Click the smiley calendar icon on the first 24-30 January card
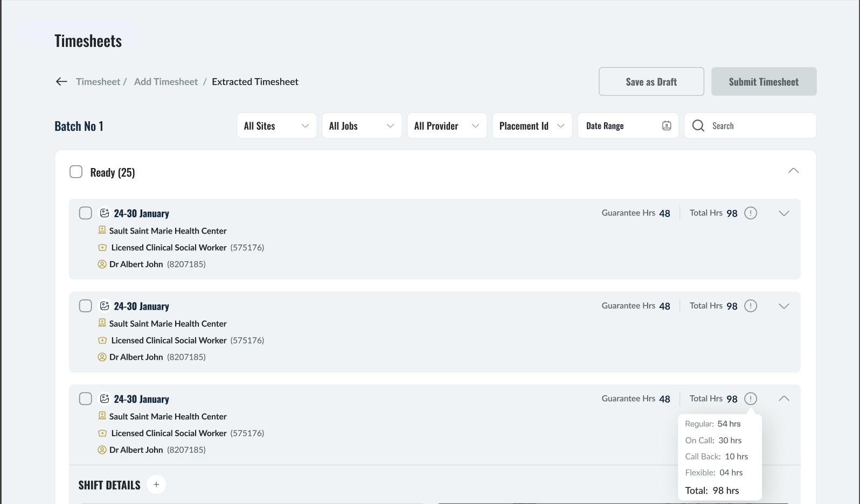 click(x=105, y=213)
